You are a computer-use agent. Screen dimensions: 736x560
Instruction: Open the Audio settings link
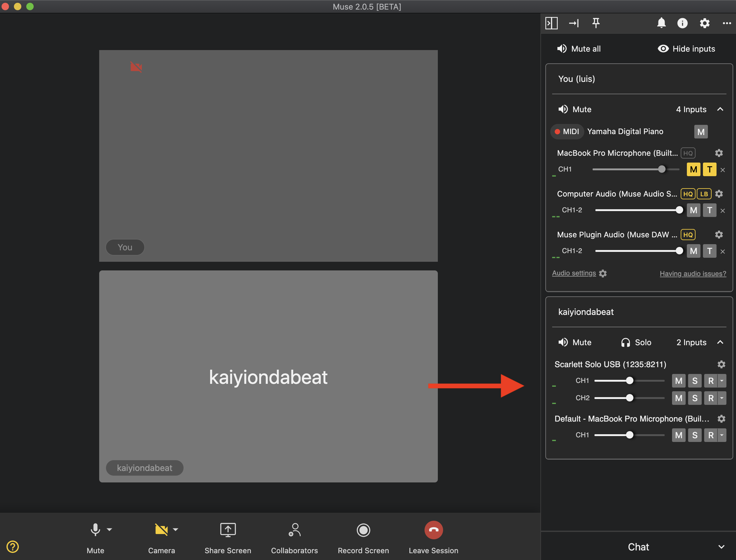click(x=574, y=273)
